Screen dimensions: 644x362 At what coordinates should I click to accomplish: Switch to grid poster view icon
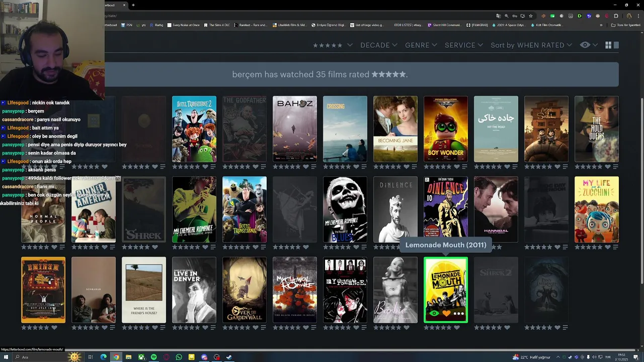(x=608, y=45)
